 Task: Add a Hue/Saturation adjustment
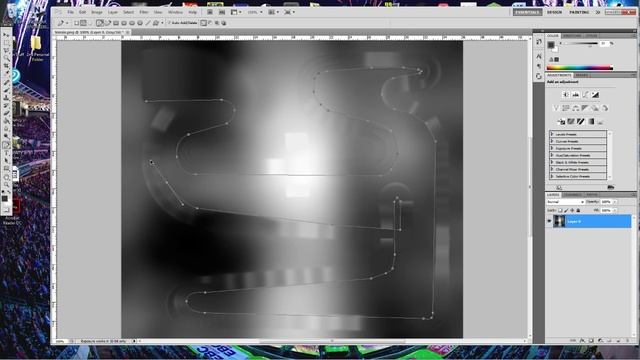coord(566,108)
